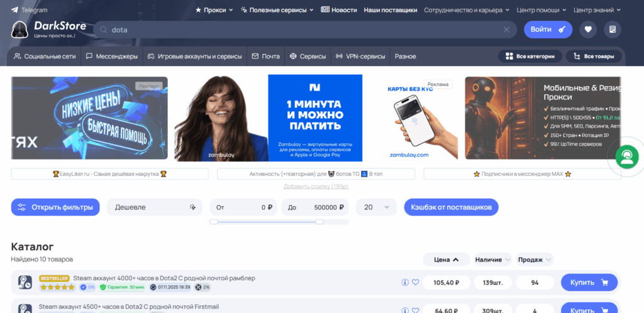Click the 139шт. stock value

pos(493,282)
